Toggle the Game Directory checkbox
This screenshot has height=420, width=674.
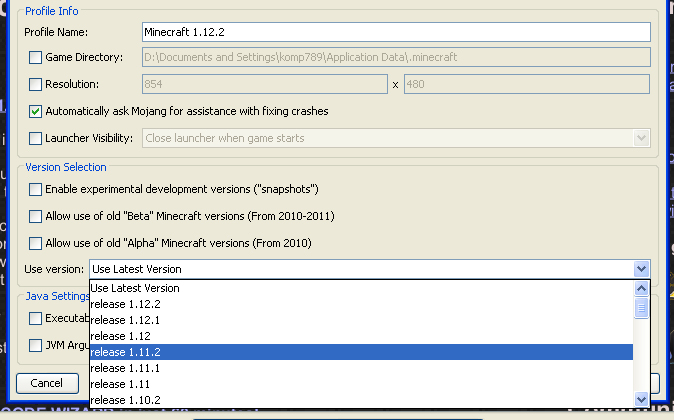[x=35, y=57]
